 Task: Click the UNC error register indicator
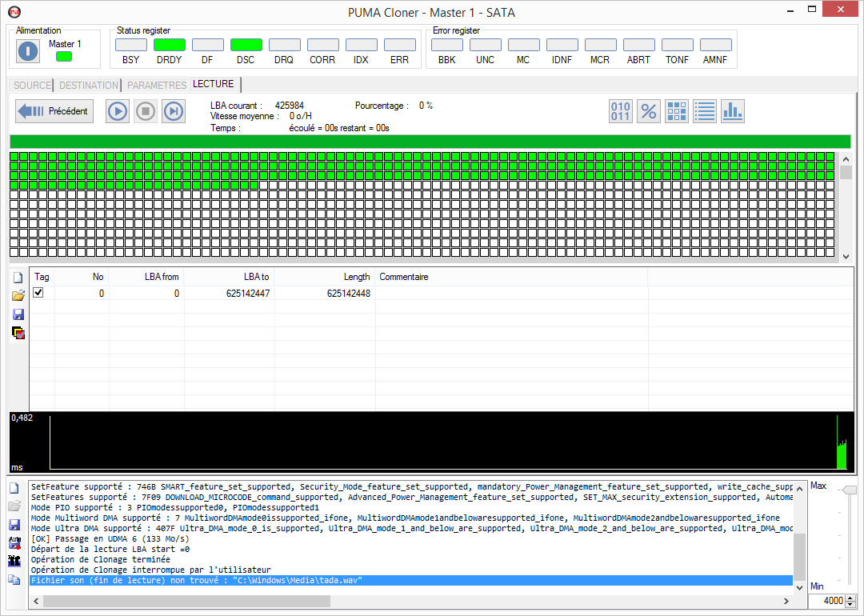[x=486, y=45]
